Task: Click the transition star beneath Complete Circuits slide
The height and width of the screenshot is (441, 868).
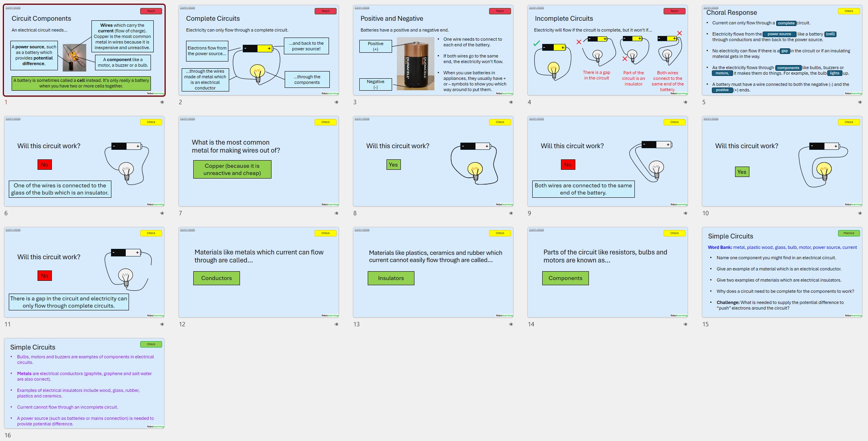Action: click(x=336, y=102)
